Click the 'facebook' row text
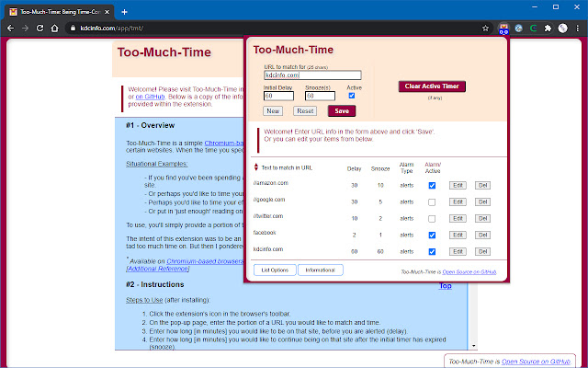Image resolution: width=588 pixels, height=368 pixels. pyautogui.click(x=265, y=233)
